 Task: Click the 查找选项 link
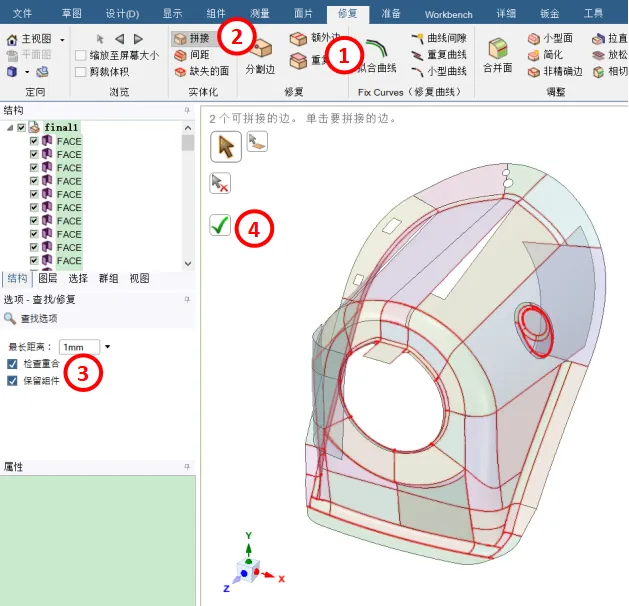coord(38,318)
